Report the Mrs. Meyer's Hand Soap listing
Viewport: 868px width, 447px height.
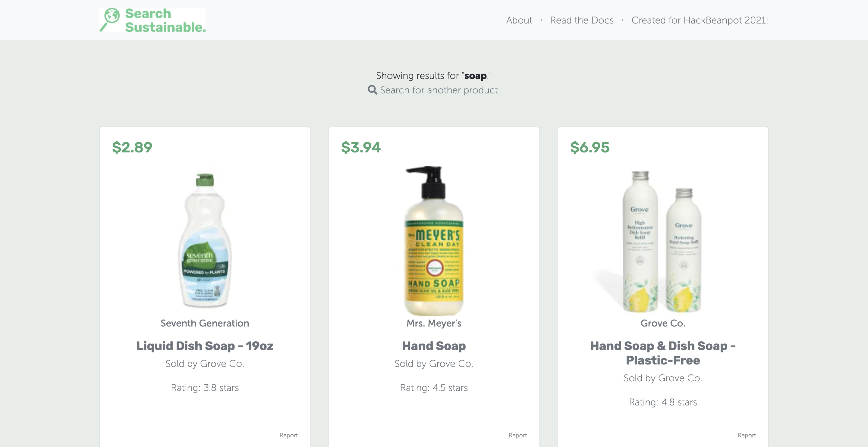[517, 435]
